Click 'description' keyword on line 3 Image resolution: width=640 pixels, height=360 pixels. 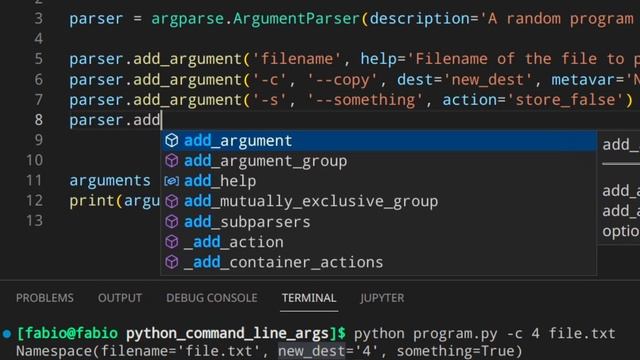pos(420,19)
